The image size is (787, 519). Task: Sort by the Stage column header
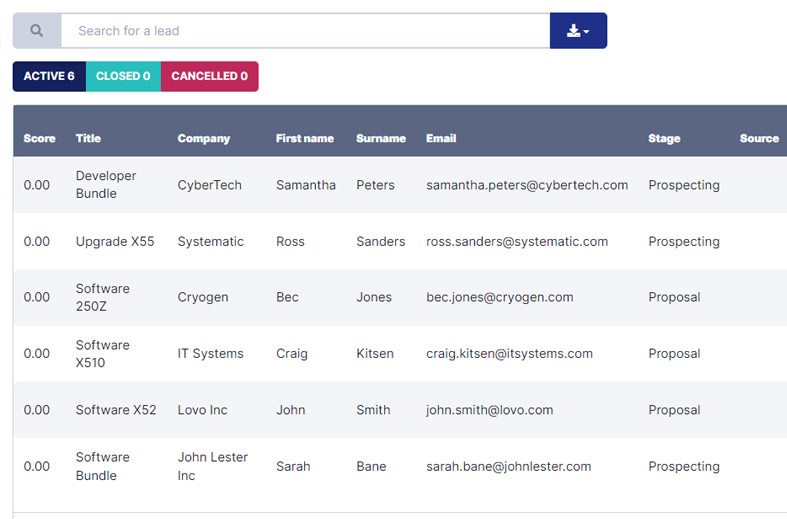664,139
